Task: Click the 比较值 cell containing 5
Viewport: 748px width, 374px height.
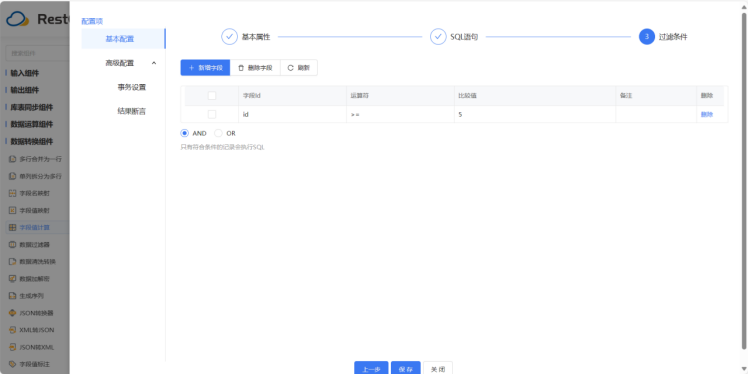Action: pyautogui.click(x=535, y=114)
